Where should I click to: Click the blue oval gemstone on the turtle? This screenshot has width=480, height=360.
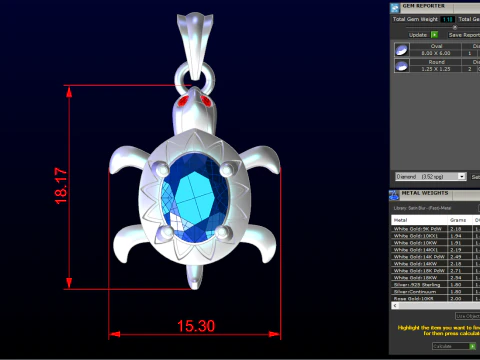click(x=195, y=198)
